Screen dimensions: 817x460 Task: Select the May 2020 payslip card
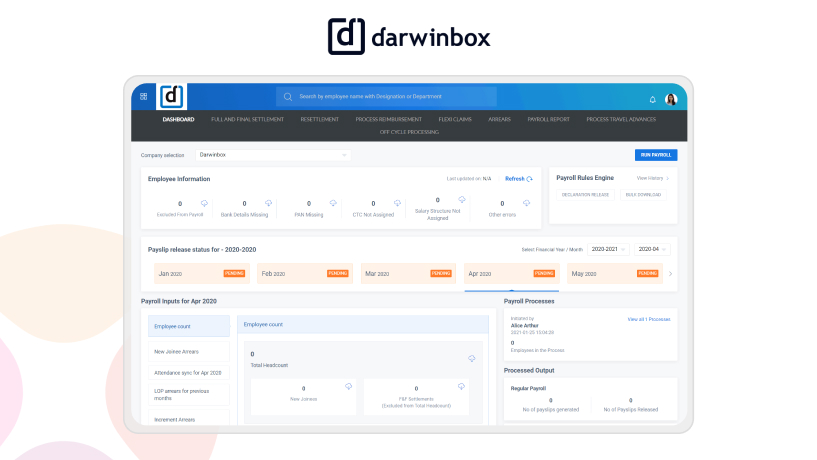(615, 273)
